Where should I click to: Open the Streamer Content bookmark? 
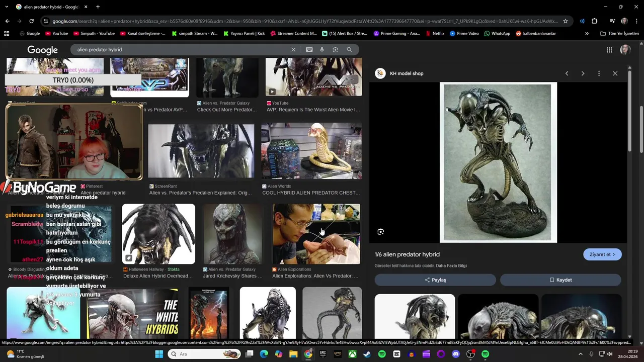(x=293, y=34)
